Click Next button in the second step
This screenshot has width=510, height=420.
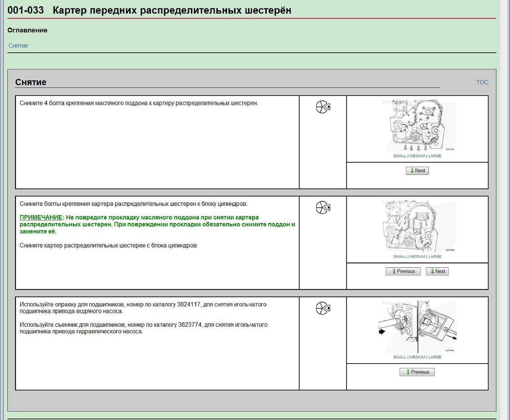pyautogui.click(x=437, y=271)
